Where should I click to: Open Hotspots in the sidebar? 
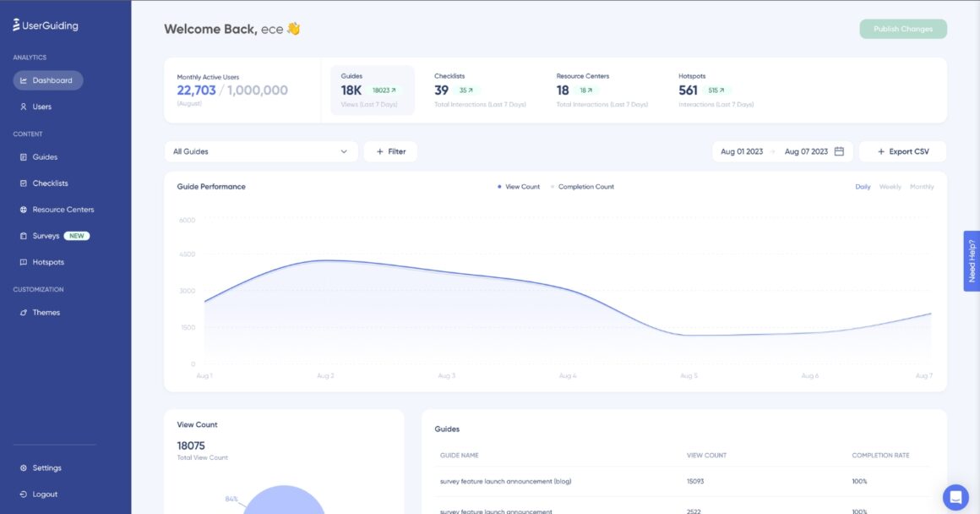(48, 262)
